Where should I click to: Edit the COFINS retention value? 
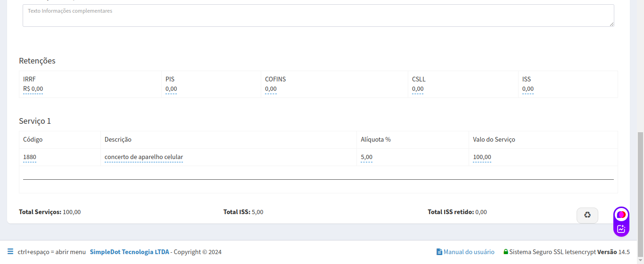pos(271,88)
